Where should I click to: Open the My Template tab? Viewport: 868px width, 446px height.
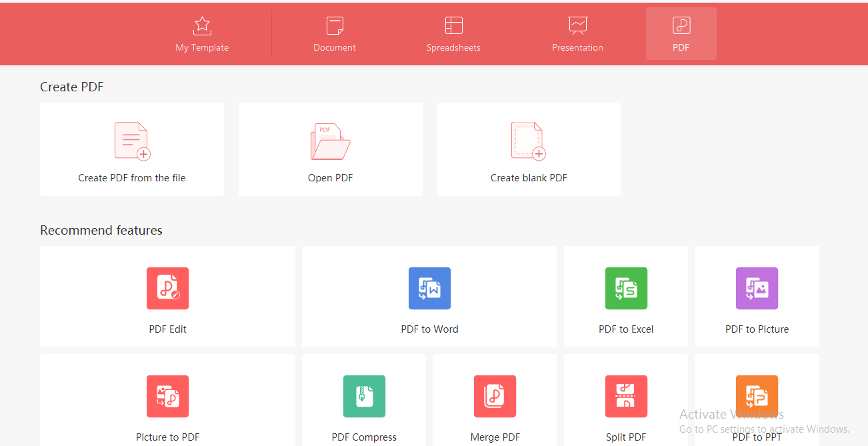point(202,33)
